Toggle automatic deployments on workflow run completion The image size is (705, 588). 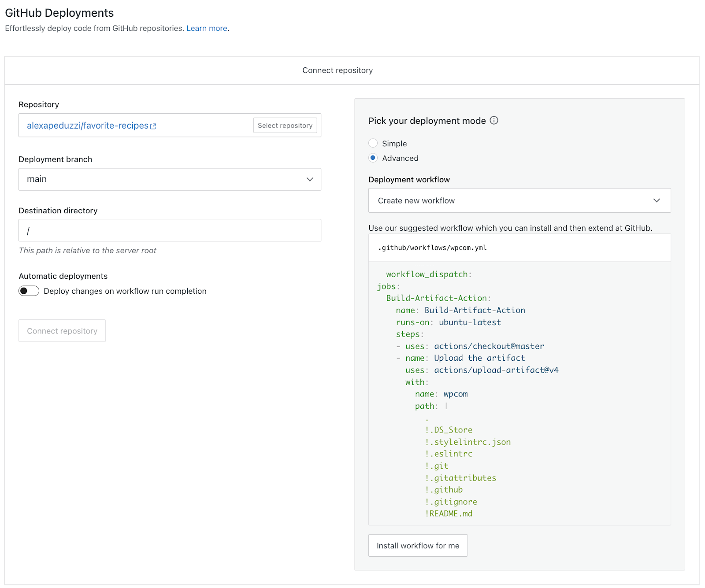[29, 291]
